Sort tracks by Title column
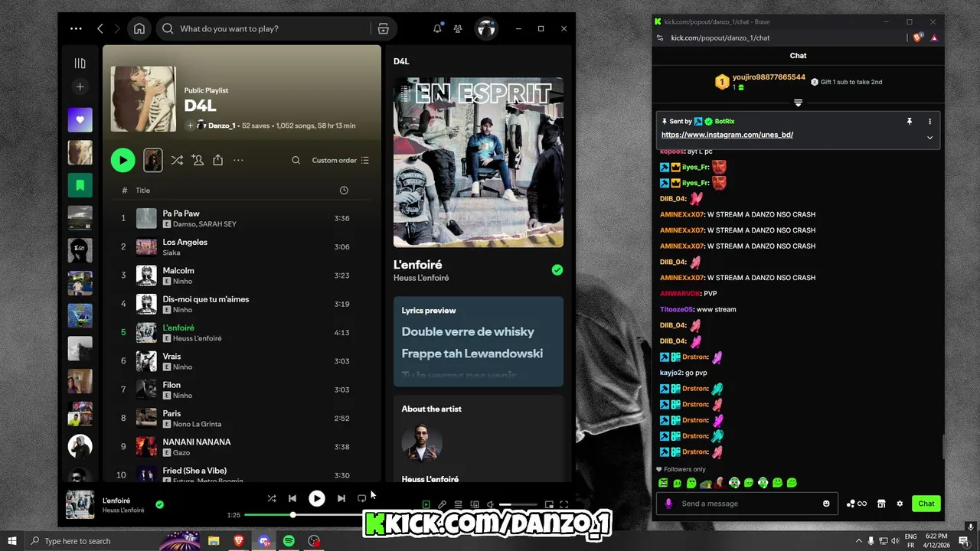The width and height of the screenshot is (980, 551). point(143,190)
